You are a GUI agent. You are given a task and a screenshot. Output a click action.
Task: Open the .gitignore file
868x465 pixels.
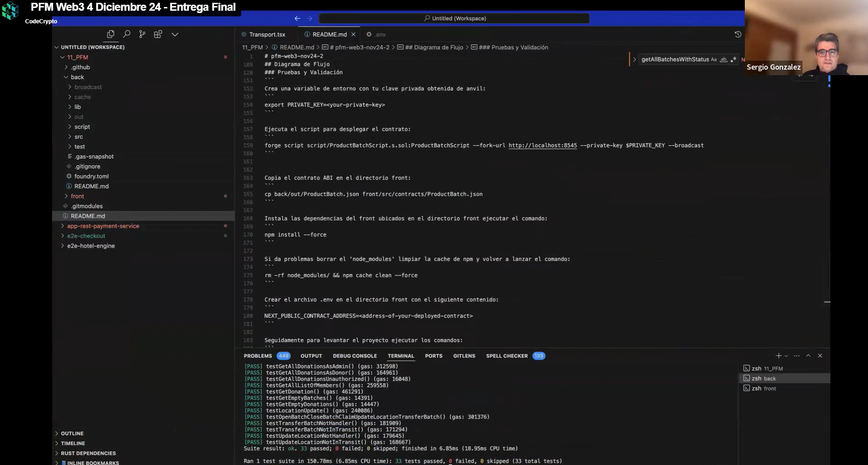87,166
